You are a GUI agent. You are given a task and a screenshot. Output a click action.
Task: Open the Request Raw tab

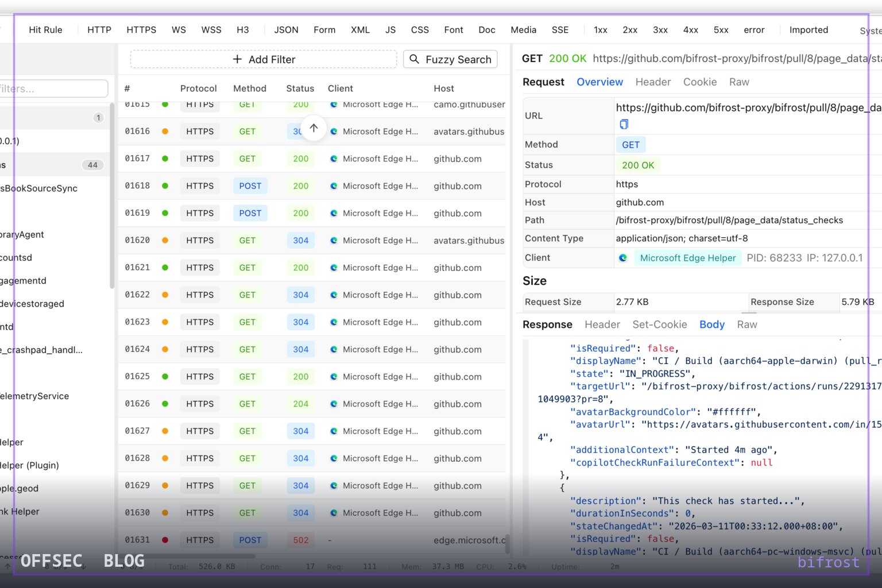pyautogui.click(x=739, y=82)
